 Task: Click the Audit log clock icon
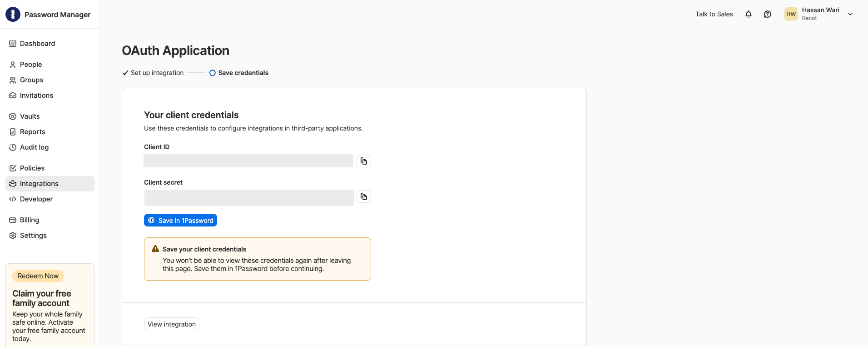(x=13, y=147)
